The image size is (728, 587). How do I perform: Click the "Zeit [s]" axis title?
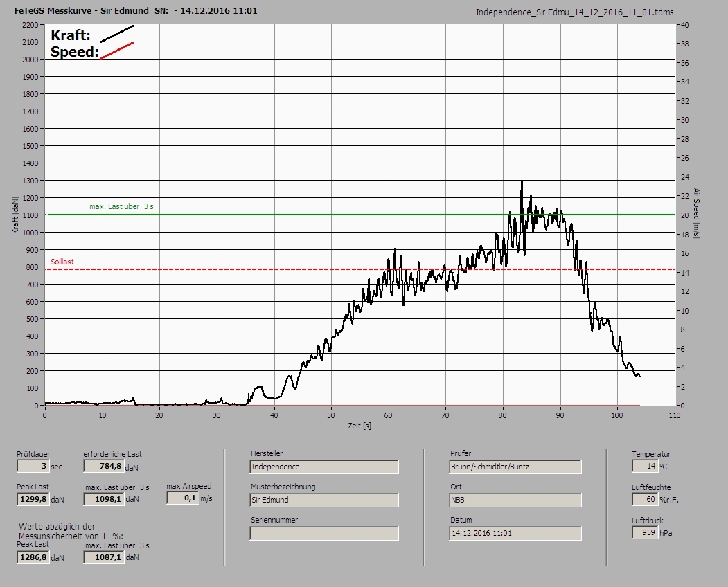(359, 426)
